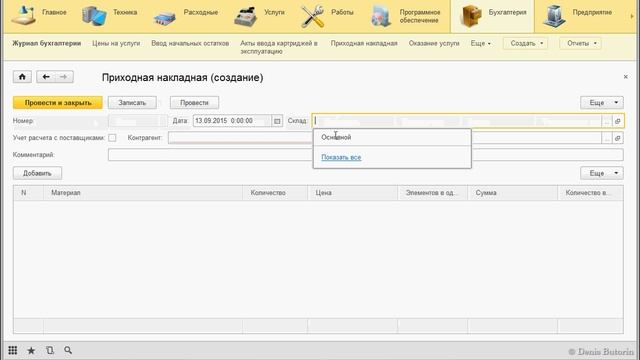Click into the Комментарий input field
The image size is (640, 360).
coord(366,155)
